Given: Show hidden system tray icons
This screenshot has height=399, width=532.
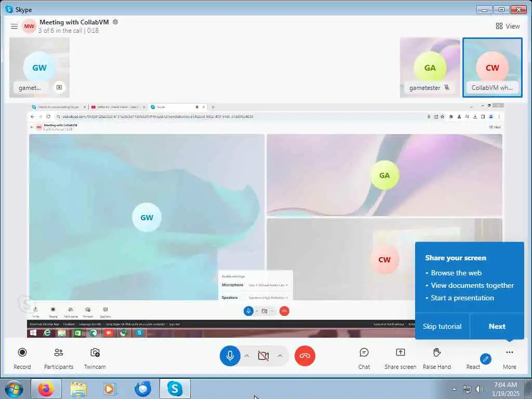Looking at the screenshot, I should click(454, 389).
